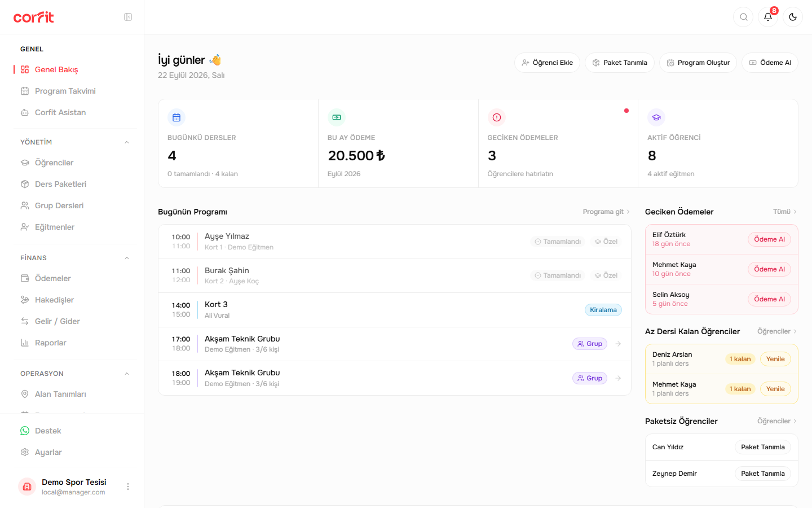Click the top Paket Tanımla button
Image resolution: width=812 pixels, height=508 pixels.
tap(620, 63)
